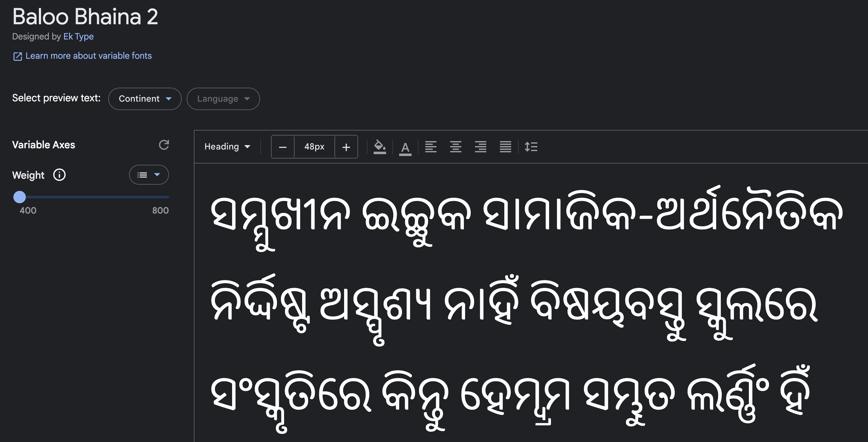The height and width of the screenshot is (442, 868).
Task: Center align the preview text
Action: point(456,146)
